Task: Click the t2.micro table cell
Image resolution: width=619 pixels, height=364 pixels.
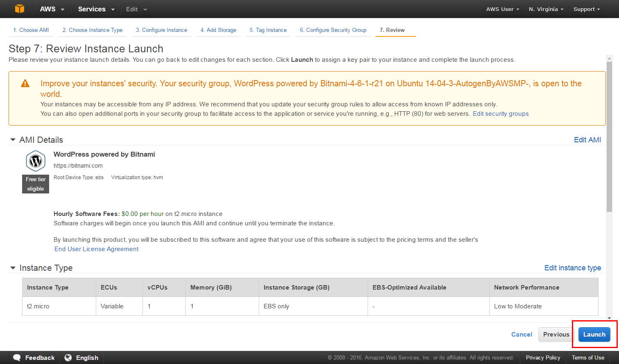Action: 59,306
